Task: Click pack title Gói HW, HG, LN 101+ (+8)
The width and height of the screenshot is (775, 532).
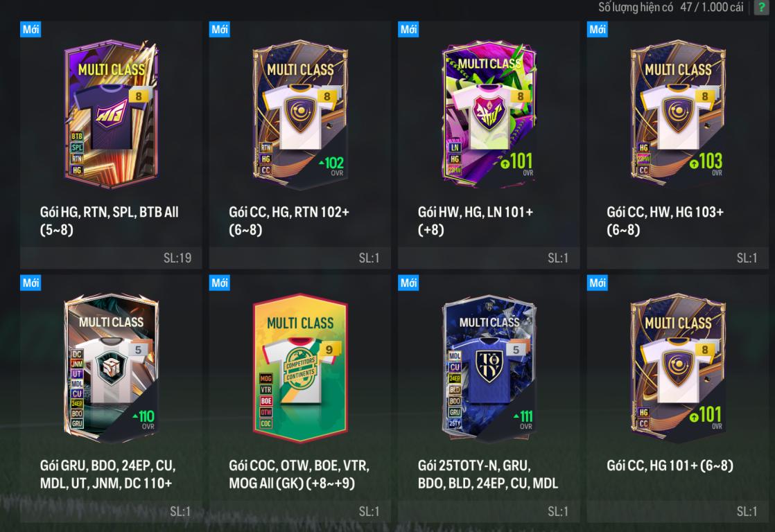Action: pyautogui.click(x=476, y=221)
